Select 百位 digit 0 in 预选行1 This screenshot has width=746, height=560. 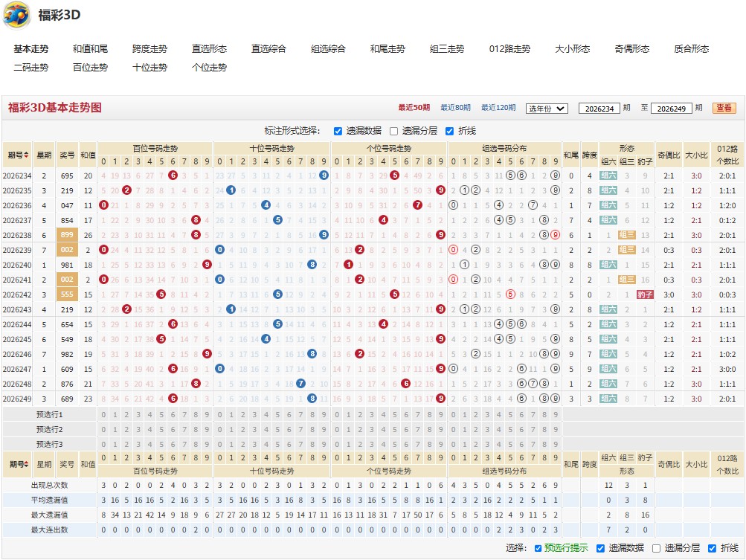click(x=103, y=414)
